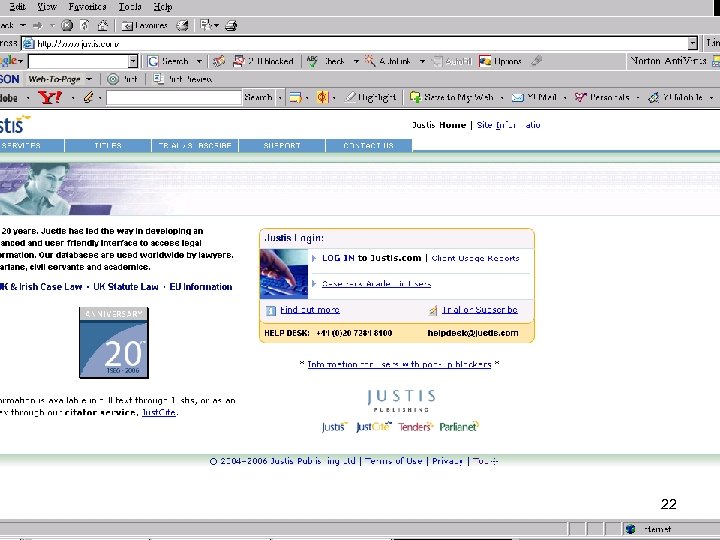Open the JustCite link
The height and width of the screenshot is (540, 720).
(x=159, y=412)
